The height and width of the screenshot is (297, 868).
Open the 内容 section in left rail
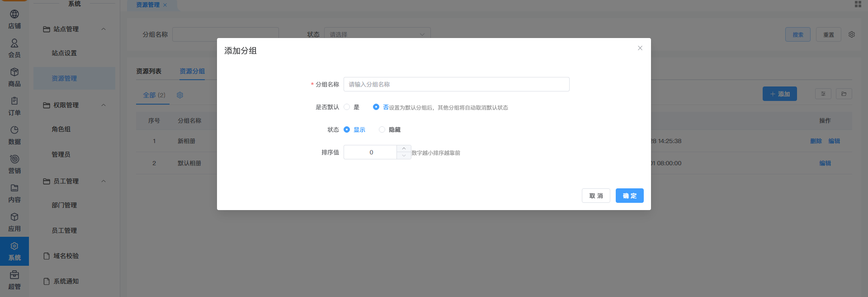(x=14, y=193)
